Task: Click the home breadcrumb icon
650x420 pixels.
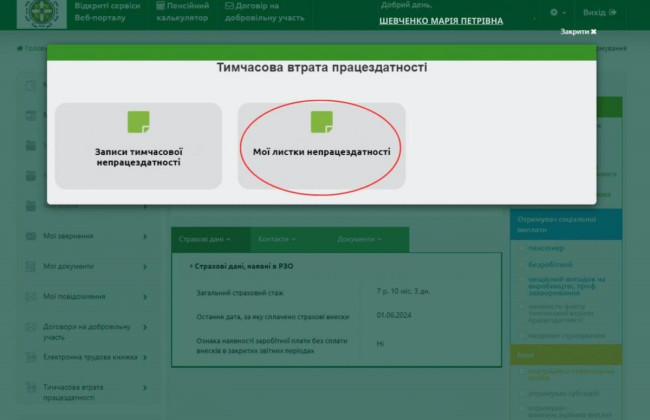Action: pyautogui.click(x=20, y=49)
